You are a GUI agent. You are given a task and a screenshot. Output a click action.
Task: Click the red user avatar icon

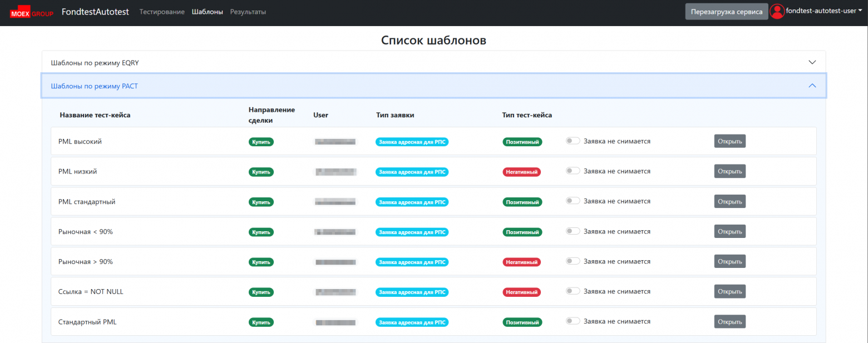tap(777, 12)
